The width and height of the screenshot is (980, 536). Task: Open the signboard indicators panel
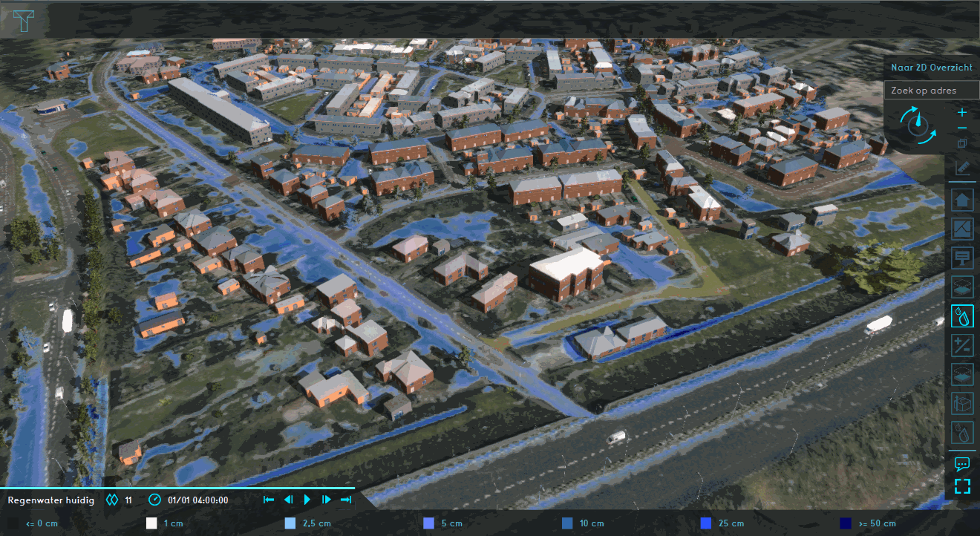pos(963,258)
